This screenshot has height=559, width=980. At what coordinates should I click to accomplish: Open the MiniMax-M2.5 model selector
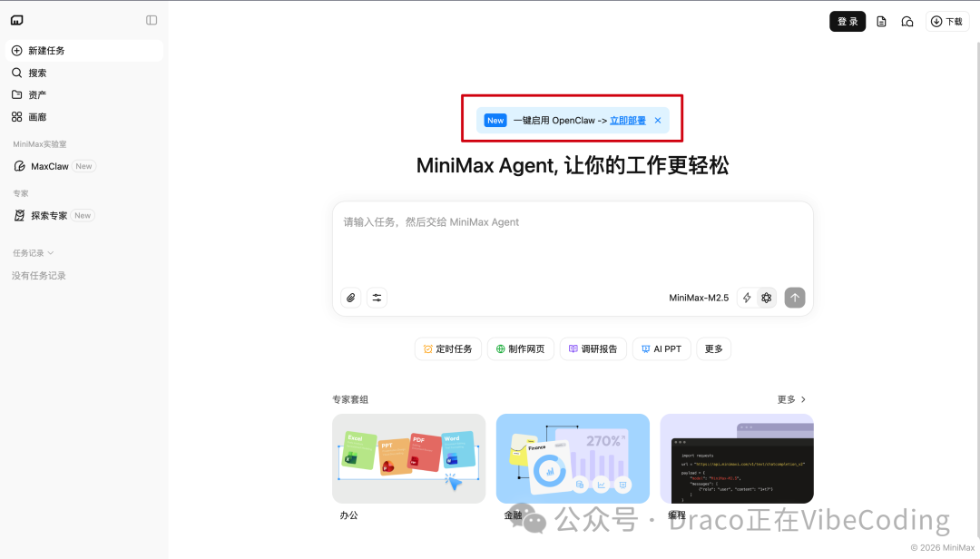[x=699, y=298]
